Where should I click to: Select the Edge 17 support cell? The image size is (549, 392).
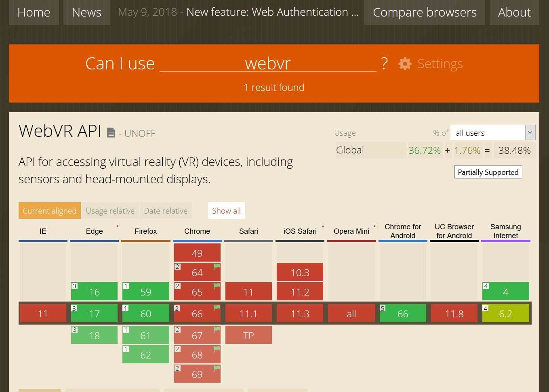coord(94,314)
